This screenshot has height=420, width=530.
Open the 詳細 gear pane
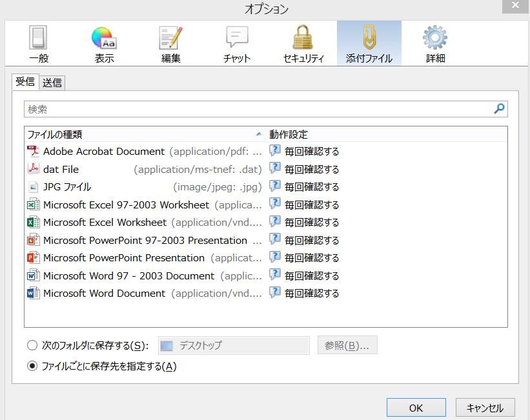(435, 43)
